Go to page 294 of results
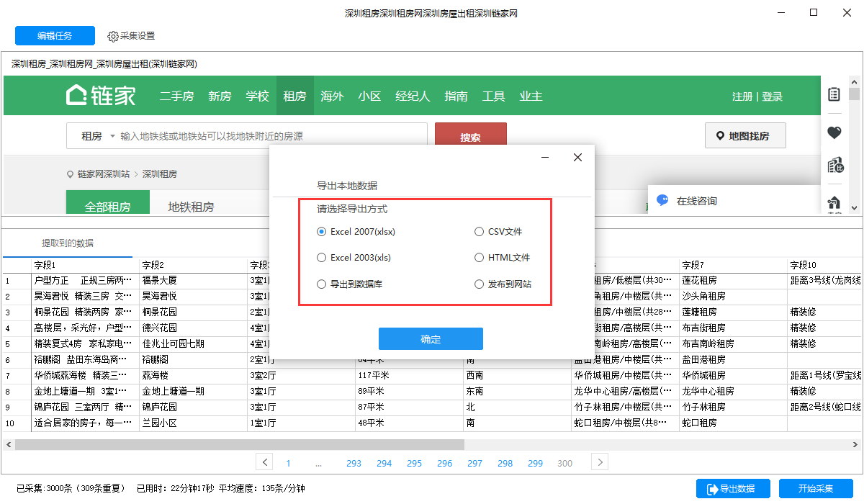The height and width of the screenshot is (504, 864). tap(384, 463)
